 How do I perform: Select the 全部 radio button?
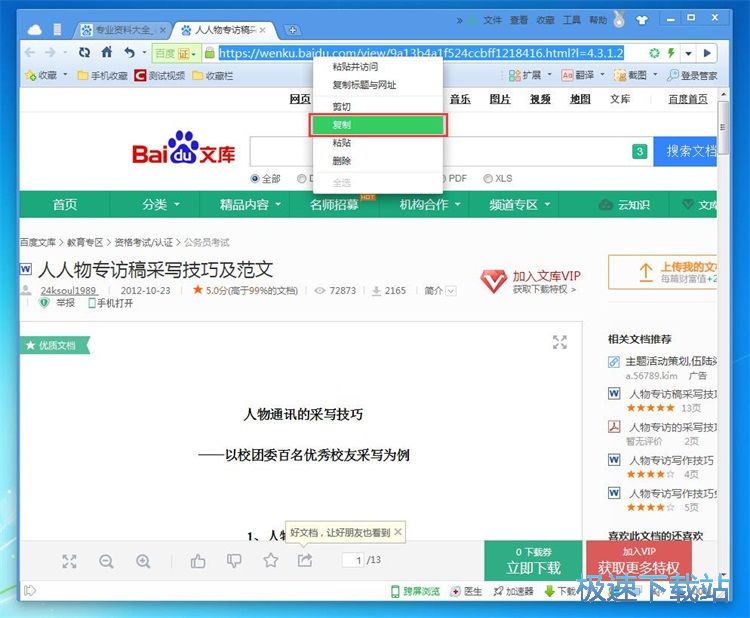coord(255,178)
